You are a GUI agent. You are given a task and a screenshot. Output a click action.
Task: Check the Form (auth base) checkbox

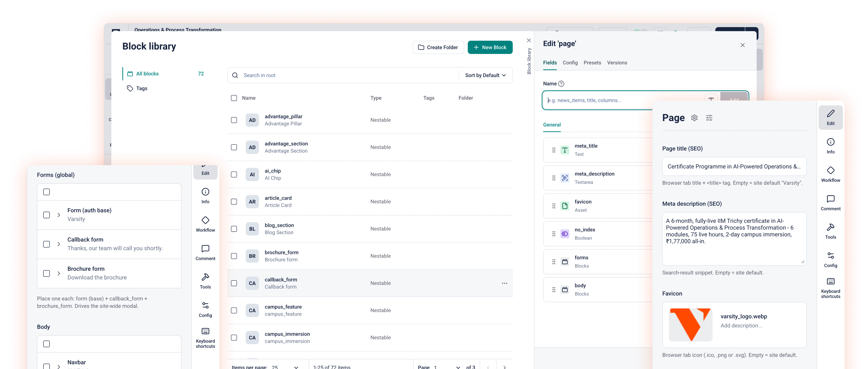click(46, 215)
